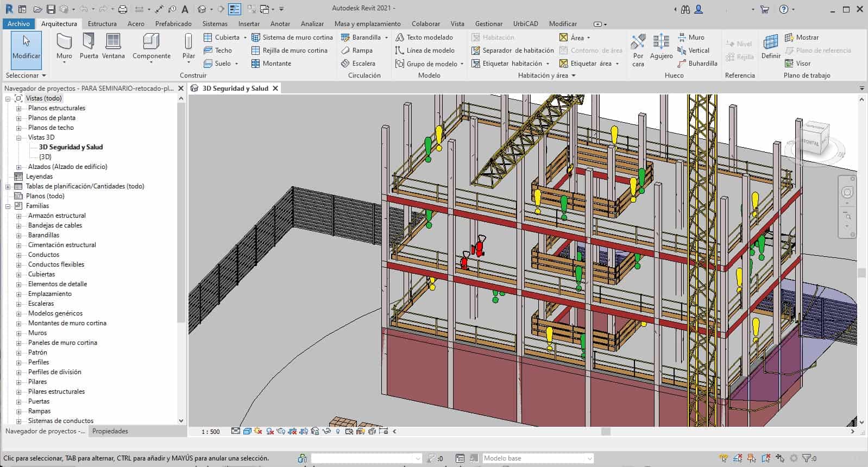Expand Planos estructurales tree node
This screenshot has width=868, height=467.
[18, 108]
